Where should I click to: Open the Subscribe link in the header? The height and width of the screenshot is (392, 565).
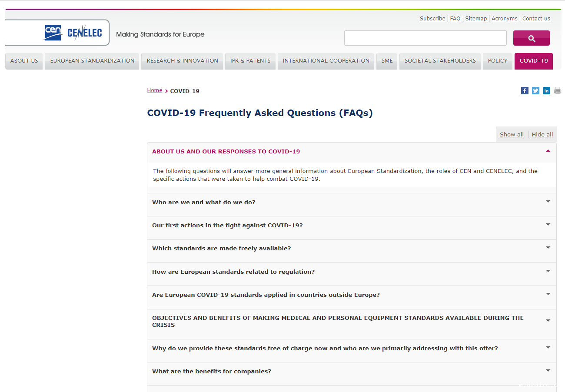coord(432,18)
